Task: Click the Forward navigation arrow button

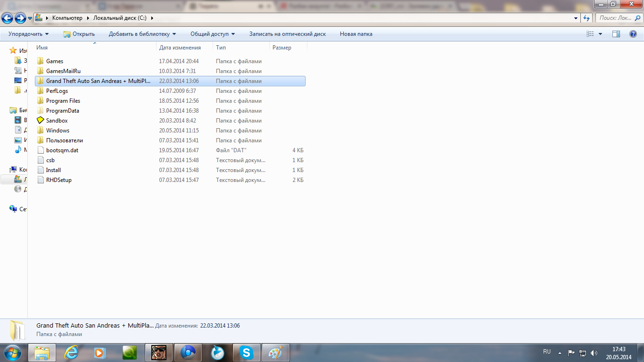Action: click(20, 18)
